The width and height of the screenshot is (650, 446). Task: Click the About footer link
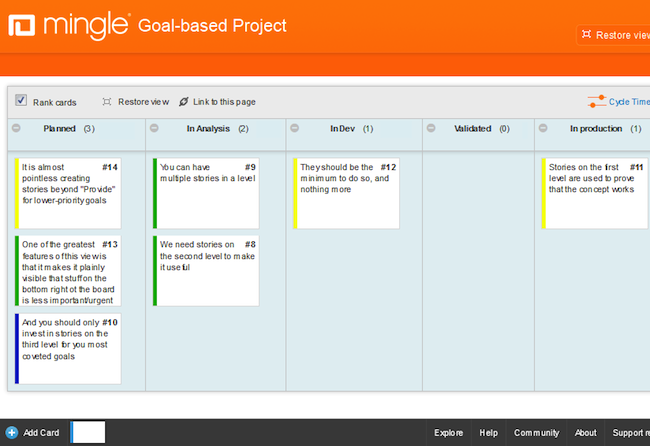click(x=586, y=433)
